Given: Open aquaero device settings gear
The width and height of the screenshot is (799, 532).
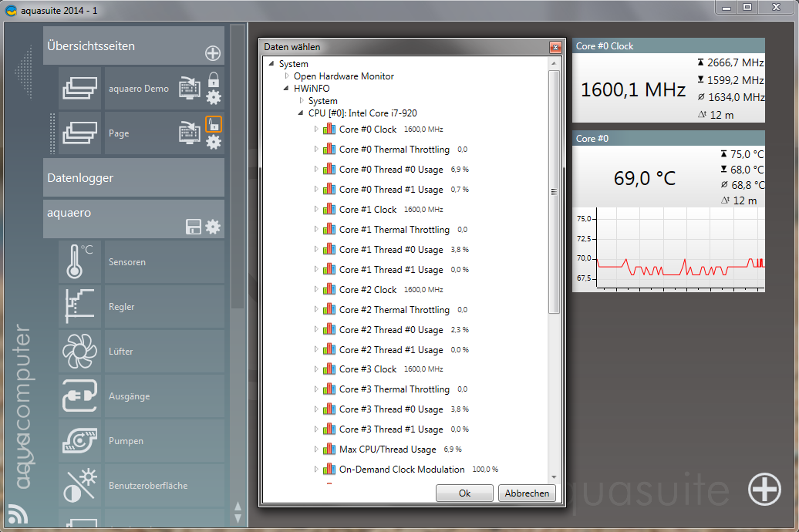Looking at the screenshot, I should pos(213,227).
